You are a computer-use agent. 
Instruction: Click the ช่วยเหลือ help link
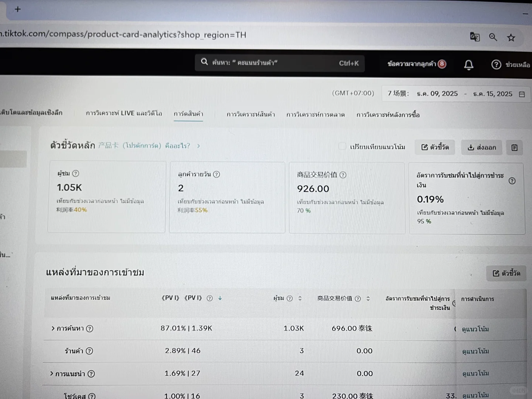point(518,65)
